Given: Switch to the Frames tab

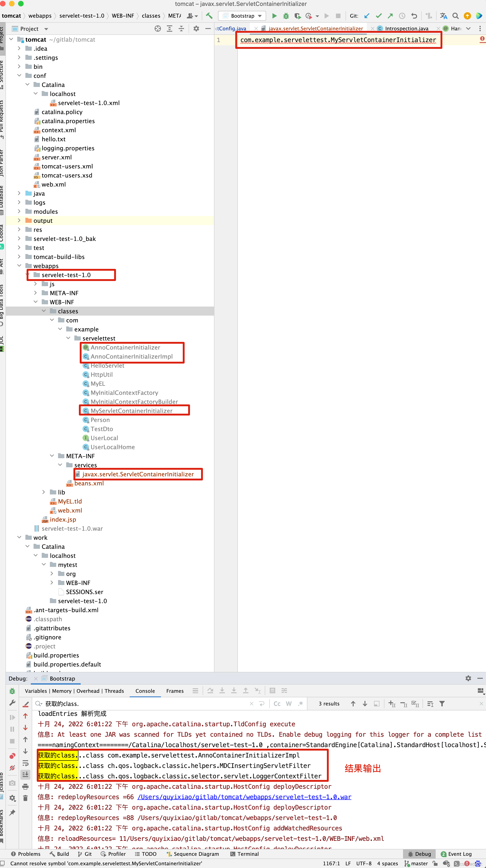Looking at the screenshot, I should (175, 691).
